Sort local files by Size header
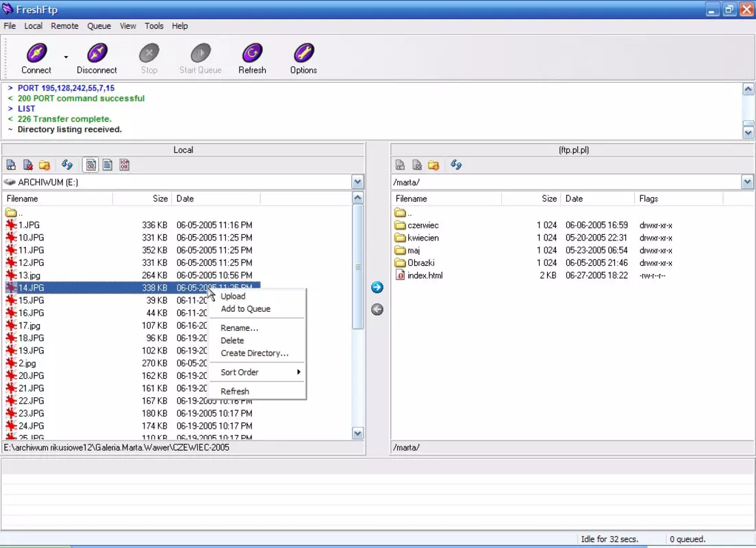This screenshot has width=756, height=548. (141, 199)
